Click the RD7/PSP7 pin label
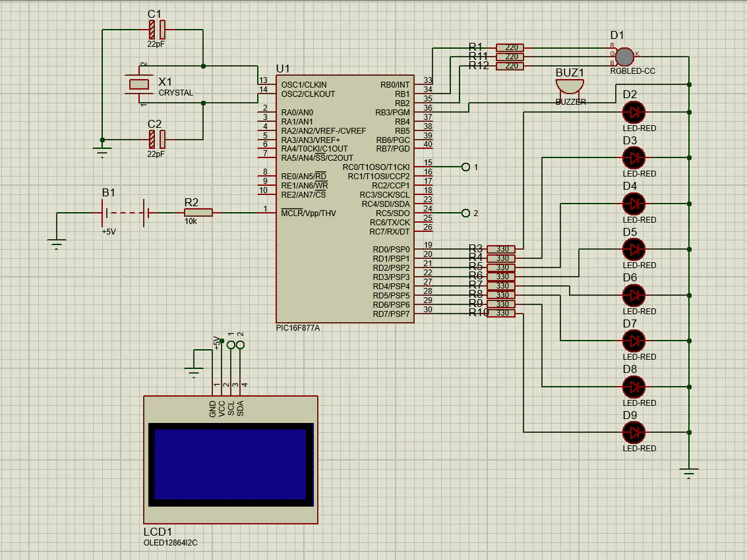 (391, 314)
